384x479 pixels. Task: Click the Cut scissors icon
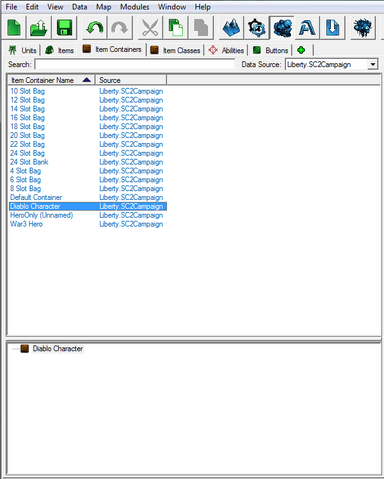[150, 28]
